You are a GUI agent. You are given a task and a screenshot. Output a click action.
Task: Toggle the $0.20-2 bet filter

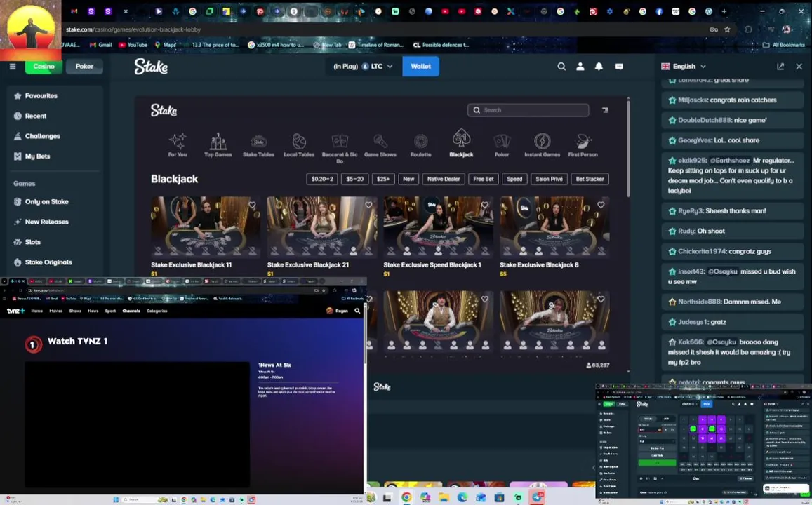click(x=322, y=179)
